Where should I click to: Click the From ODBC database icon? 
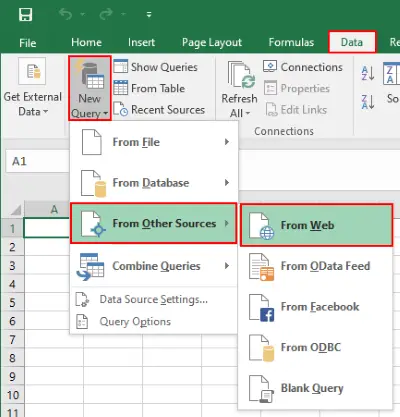pos(262,348)
